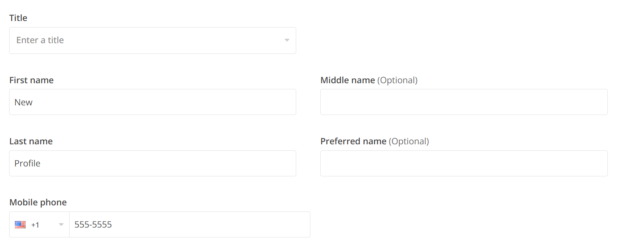Click '(Optional)' beside Middle name
This screenshot has width=644, height=247.
pos(397,80)
